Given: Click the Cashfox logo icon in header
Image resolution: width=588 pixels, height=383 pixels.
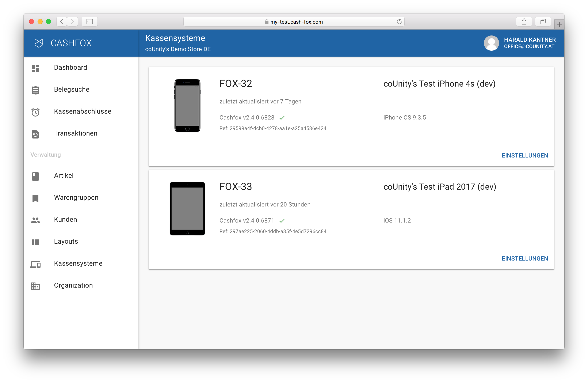Looking at the screenshot, I should click(39, 43).
